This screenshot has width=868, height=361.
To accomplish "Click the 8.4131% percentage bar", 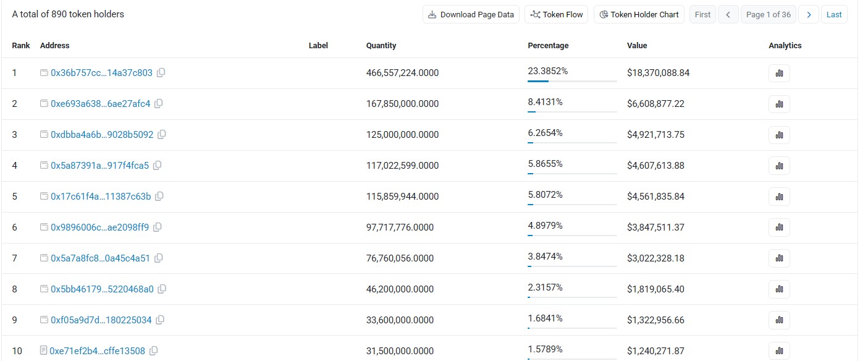I will (x=572, y=112).
